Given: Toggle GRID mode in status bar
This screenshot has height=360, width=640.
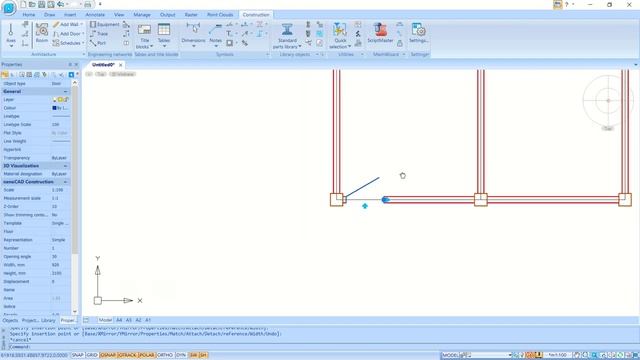Looking at the screenshot, I should coord(92,356).
